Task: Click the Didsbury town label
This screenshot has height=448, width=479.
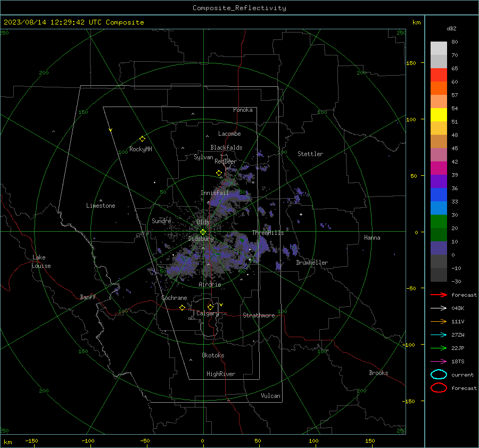Action: [x=201, y=239]
